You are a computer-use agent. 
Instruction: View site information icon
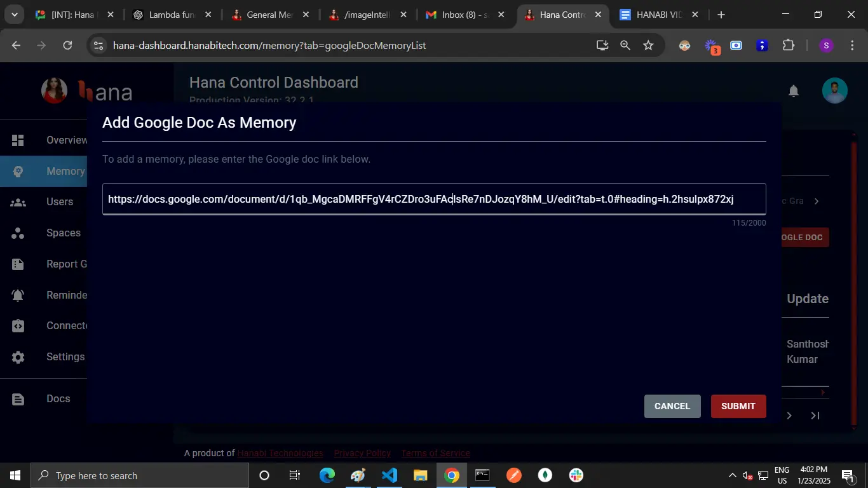coord(98,45)
